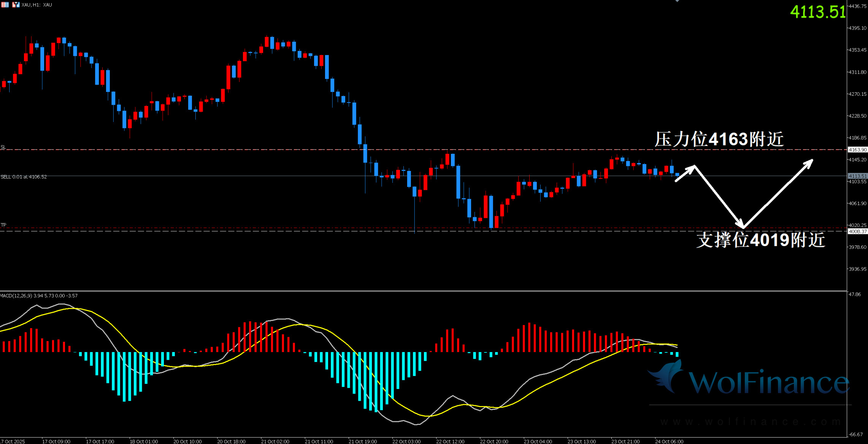Click the XAU,H1 chart title text
The width and height of the screenshot is (868, 444).
pos(36,5)
